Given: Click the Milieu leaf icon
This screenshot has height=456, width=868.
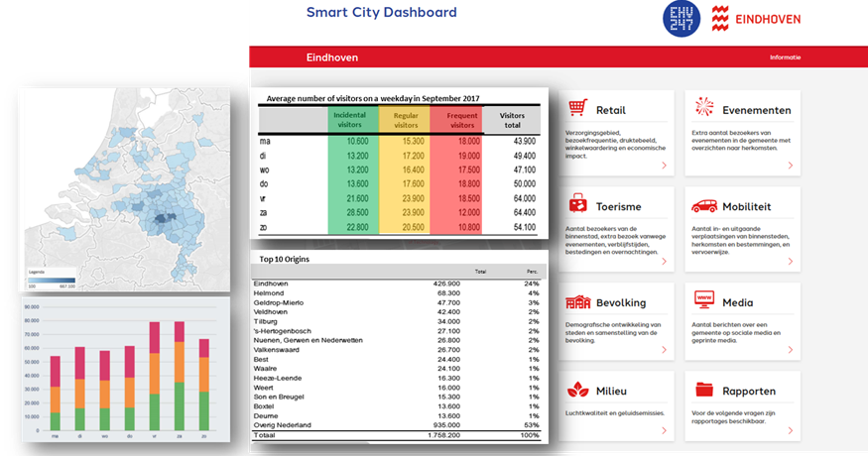Looking at the screenshot, I should point(576,391).
